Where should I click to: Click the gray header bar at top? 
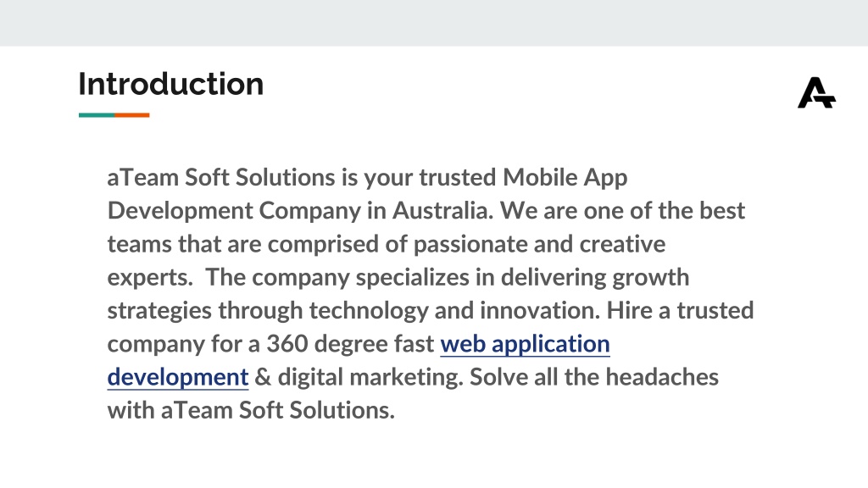click(x=434, y=23)
